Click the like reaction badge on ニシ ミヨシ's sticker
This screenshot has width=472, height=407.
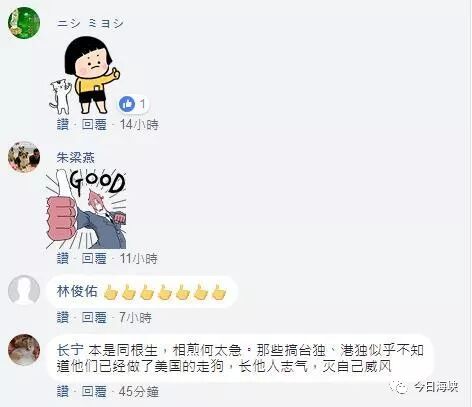(133, 104)
